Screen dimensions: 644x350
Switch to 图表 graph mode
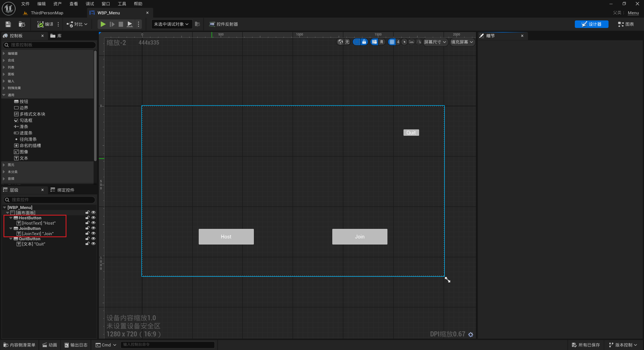626,24
